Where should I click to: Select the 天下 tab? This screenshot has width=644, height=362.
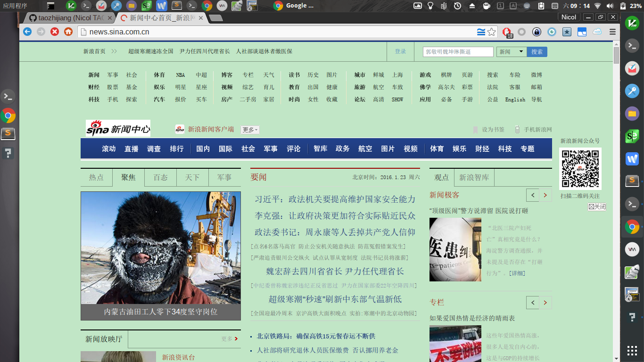click(x=192, y=177)
